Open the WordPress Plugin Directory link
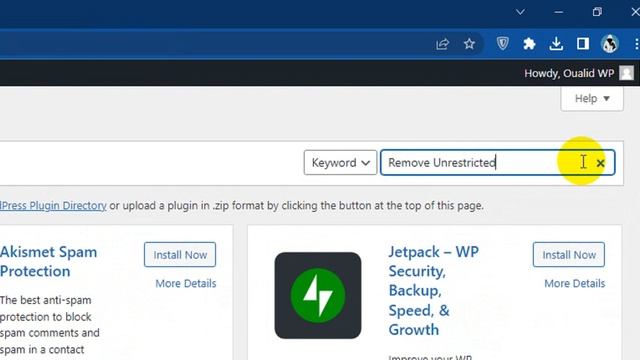Screen dimensions: 640x360 53,205
